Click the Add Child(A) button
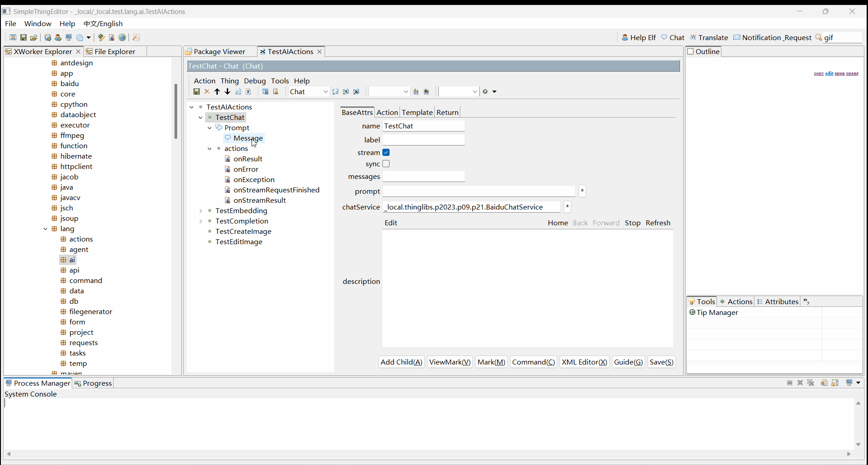The width and height of the screenshot is (868, 465). [x=401, y=362]
